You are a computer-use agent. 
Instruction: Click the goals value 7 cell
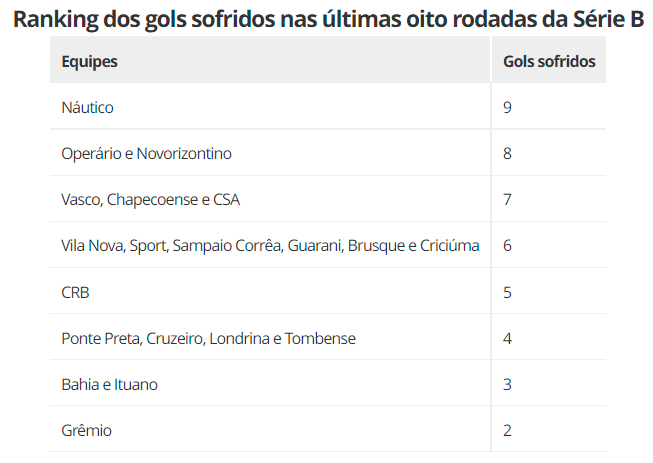508,200
